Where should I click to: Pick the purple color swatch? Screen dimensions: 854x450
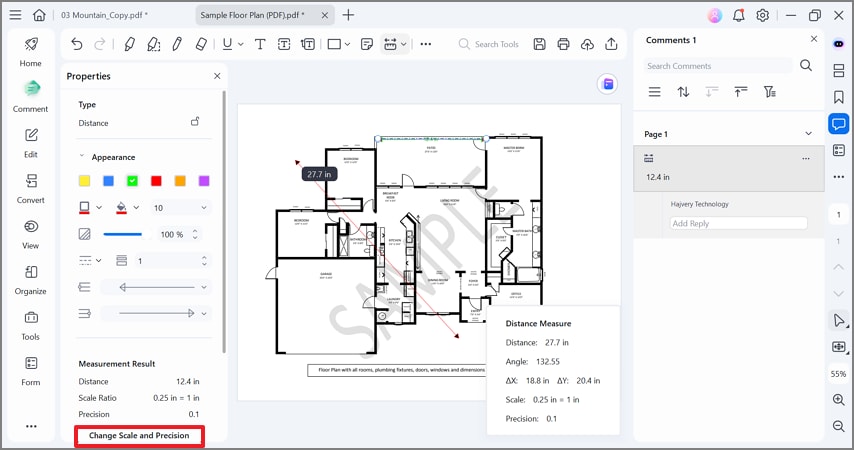(x=204, y=180)
